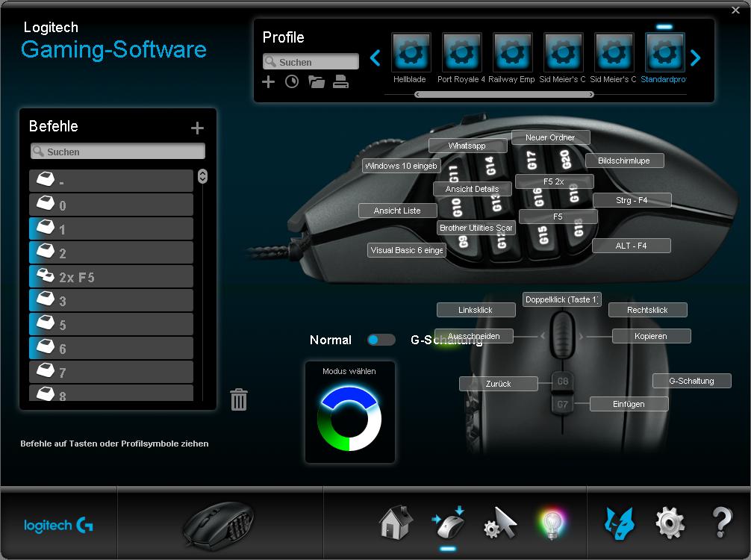Open the import/export profile folder icon
This screenshot has width=751, height=560.
(316, 82)
